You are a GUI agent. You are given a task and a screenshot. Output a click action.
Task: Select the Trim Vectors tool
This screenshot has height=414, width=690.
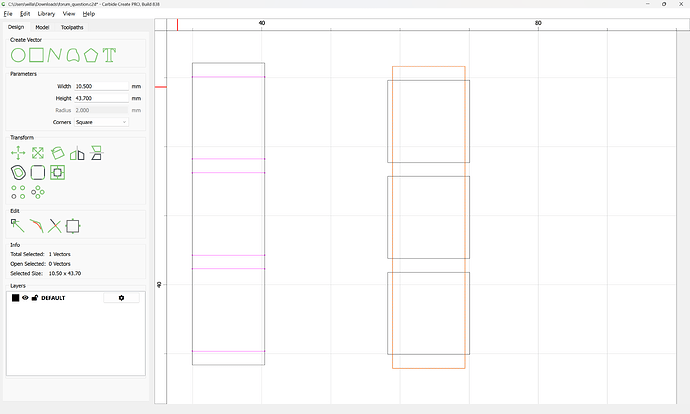55,225
